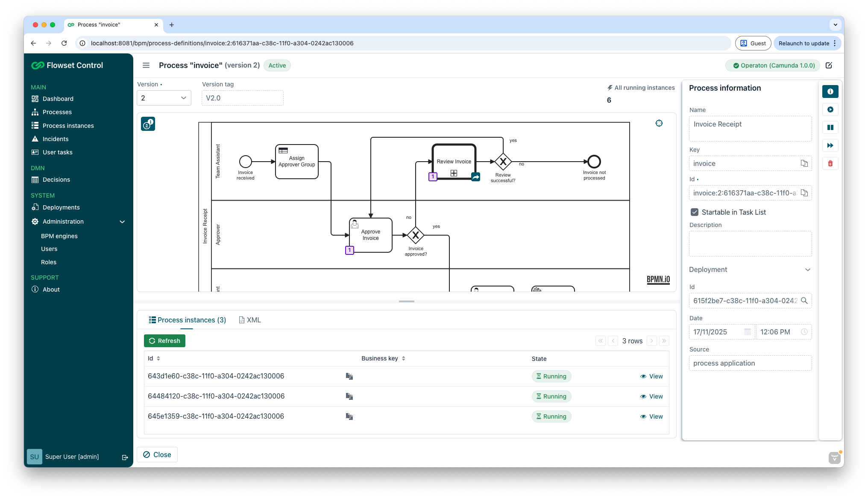This screenshot has width=868, height=499.
Task: View the running instance 645e1359
Action: pos(652,416)
